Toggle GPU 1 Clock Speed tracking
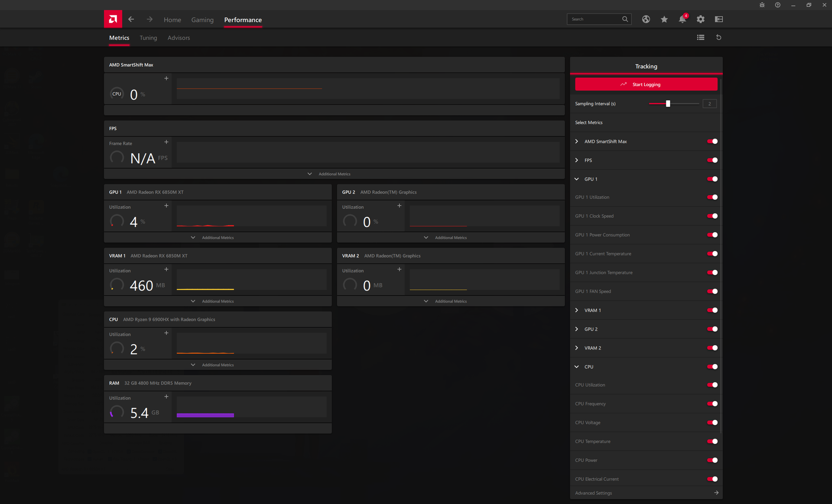The height and width of the screenshot is (504, 832). 712,216
